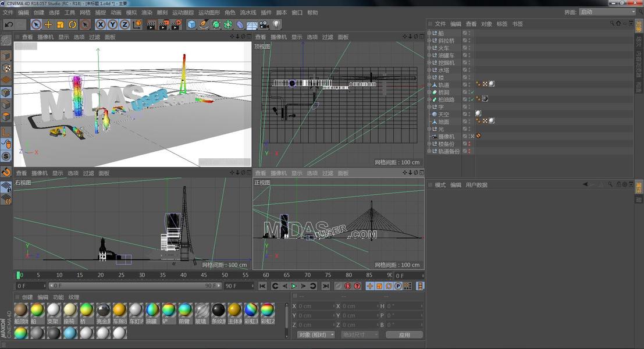Image resolution: width=644 pixels, height=349 pixels.
Task: Toggle the Z axis lock
Action: click(124, 24)
